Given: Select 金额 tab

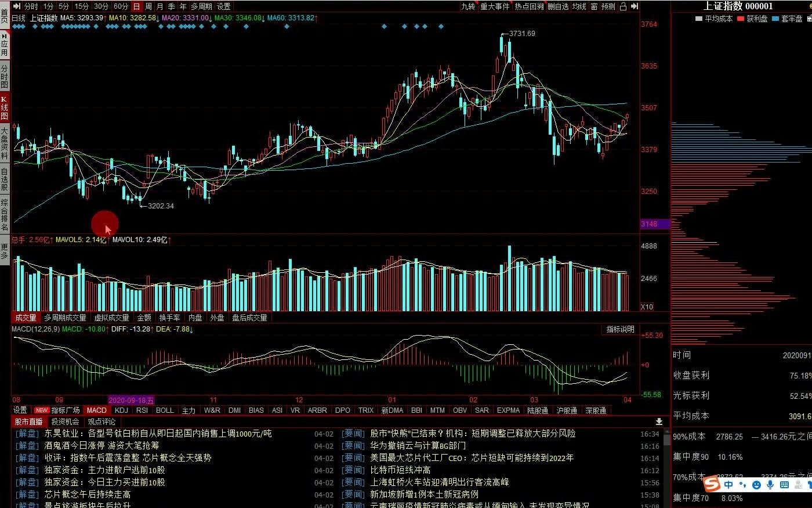Looking at the screenshot, I should (x=144, y=318).
